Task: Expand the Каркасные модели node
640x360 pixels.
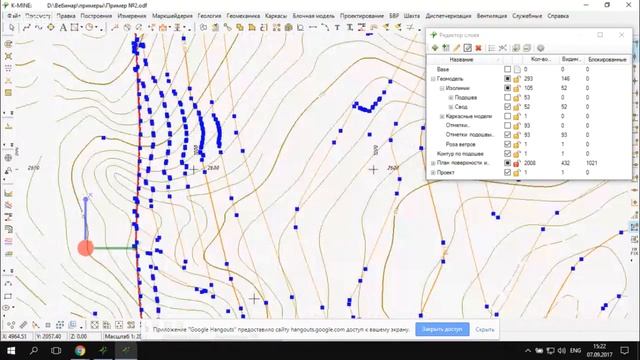Action: 442,116
